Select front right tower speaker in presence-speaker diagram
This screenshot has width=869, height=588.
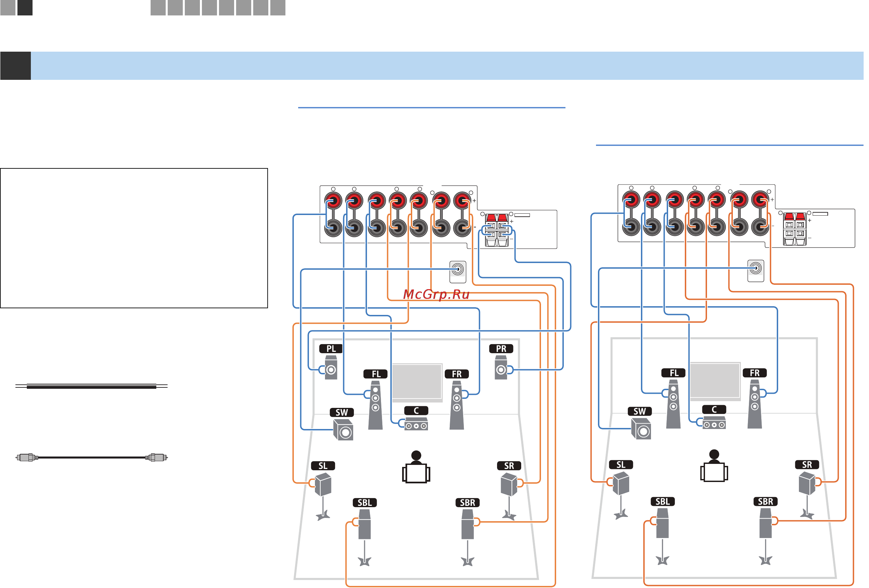coord(456,406)
